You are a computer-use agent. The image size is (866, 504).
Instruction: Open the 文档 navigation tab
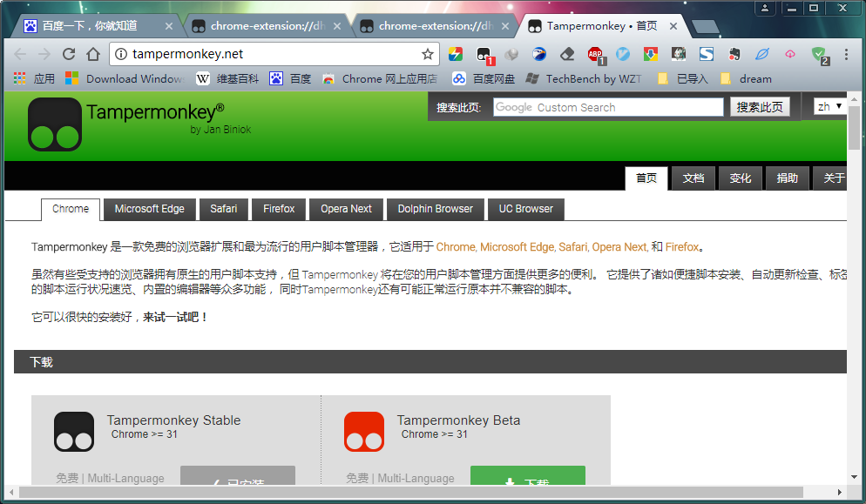coord(693,178)
